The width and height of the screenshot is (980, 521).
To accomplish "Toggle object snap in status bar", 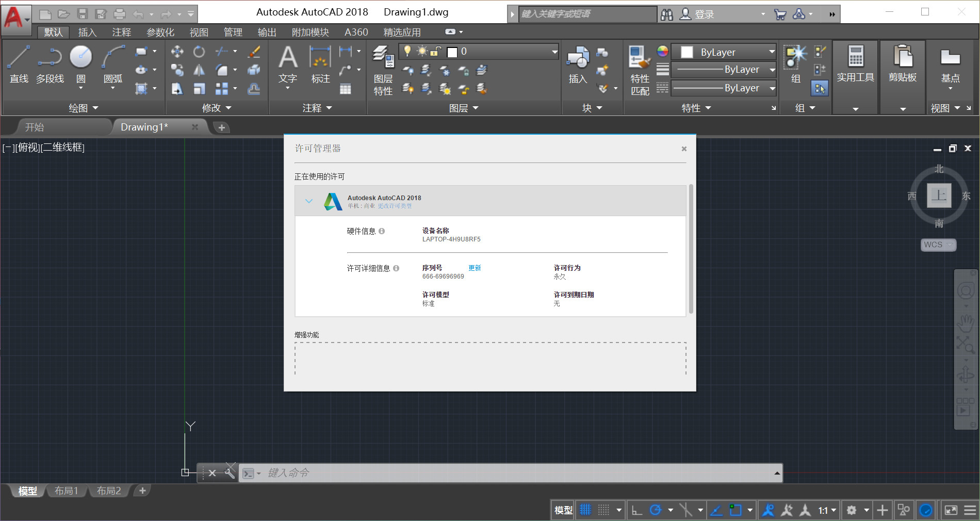I will click(736, 510).
